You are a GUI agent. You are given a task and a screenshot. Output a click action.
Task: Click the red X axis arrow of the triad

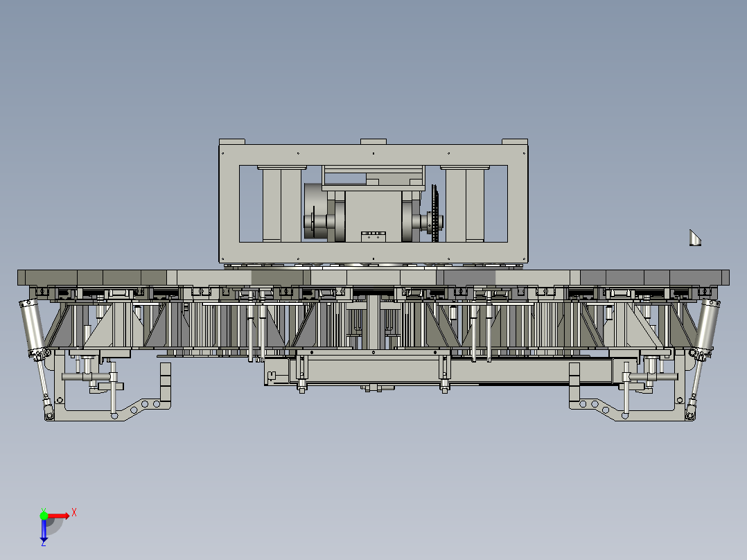59,516
